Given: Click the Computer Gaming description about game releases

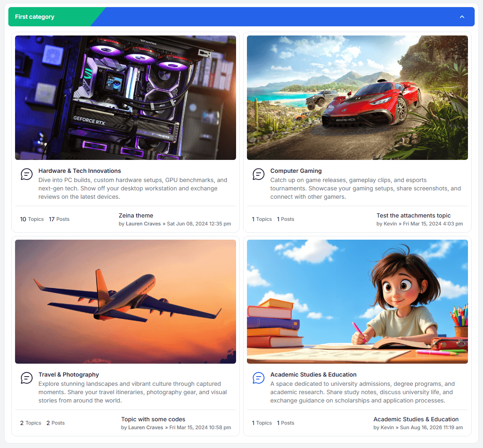Looking at the screenshot, I should [366, 188].
